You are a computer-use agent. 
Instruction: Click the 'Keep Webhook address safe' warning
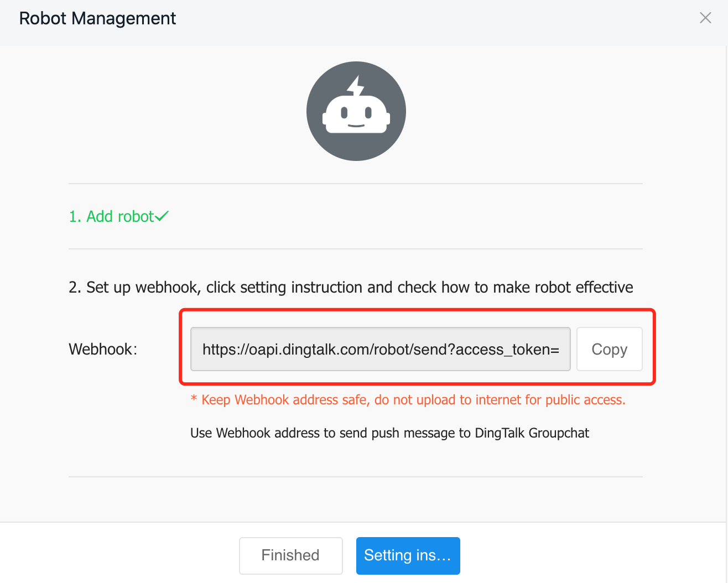[x=408, y=400]
